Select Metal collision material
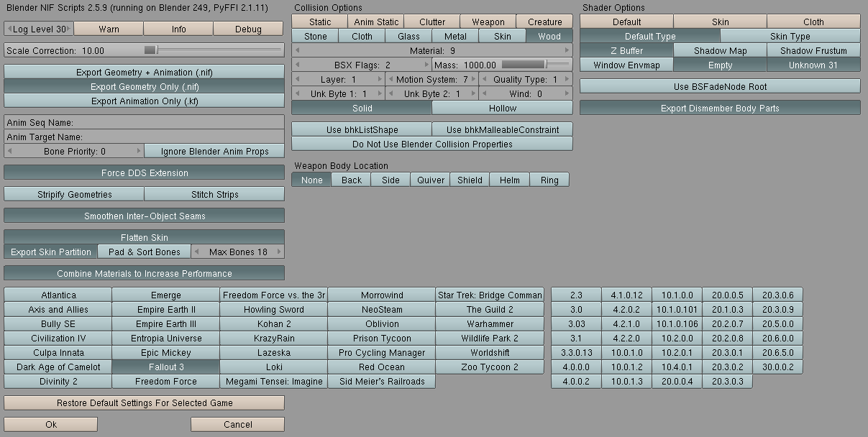 pos(455,36)
